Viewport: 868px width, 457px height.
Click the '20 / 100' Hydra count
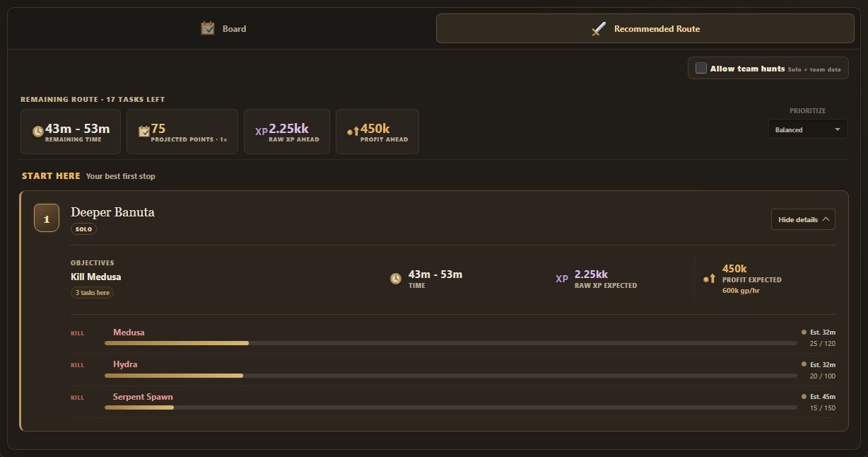coord(823,376)
